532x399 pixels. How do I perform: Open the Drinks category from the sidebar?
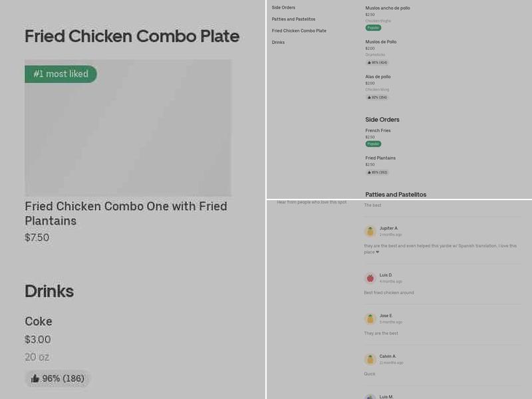[x=279, y=42]
